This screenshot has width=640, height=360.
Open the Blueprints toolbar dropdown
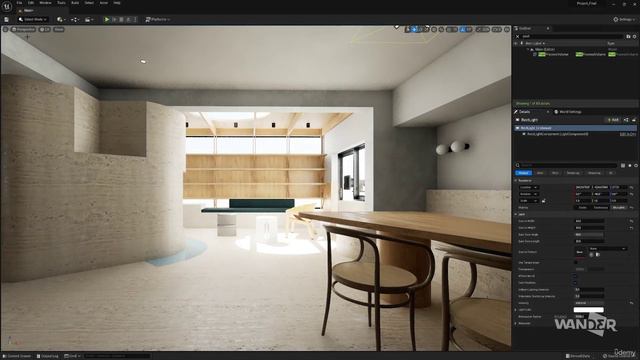click(74, 20)
